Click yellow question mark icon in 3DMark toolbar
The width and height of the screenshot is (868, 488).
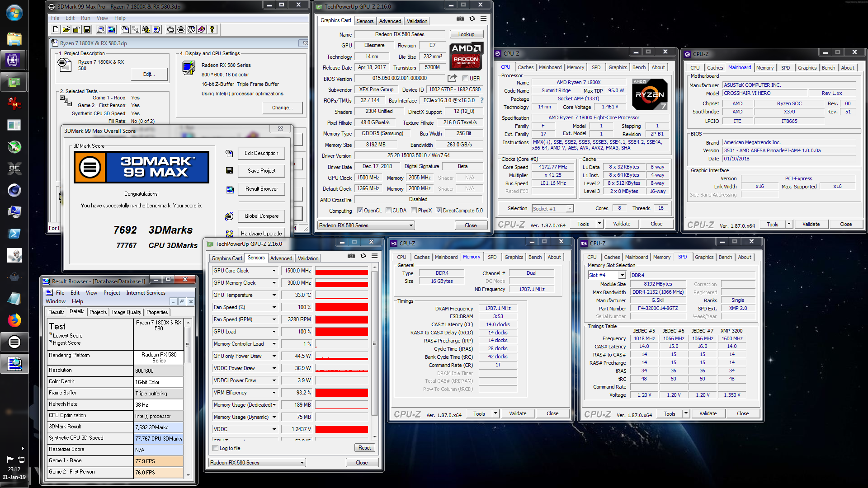point(212,29)
